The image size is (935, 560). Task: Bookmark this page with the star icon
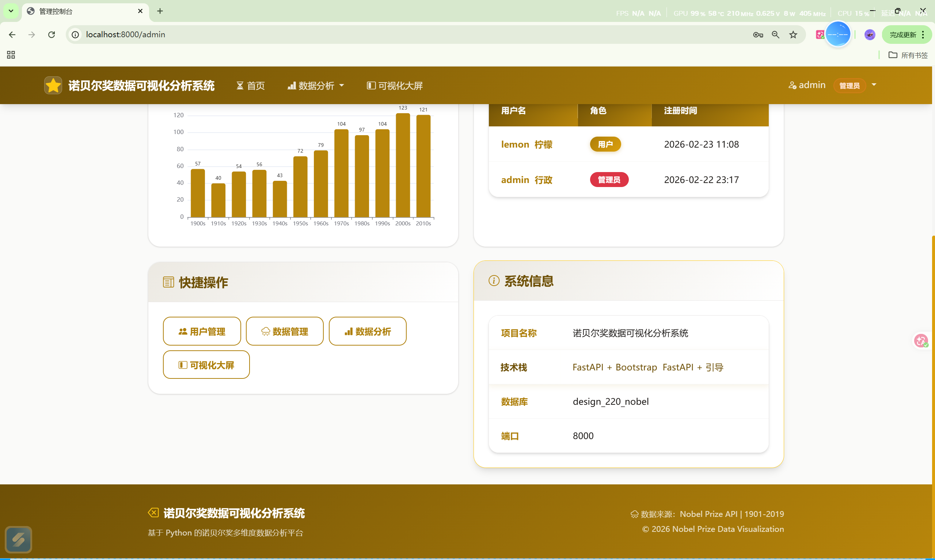coord(793,35)
